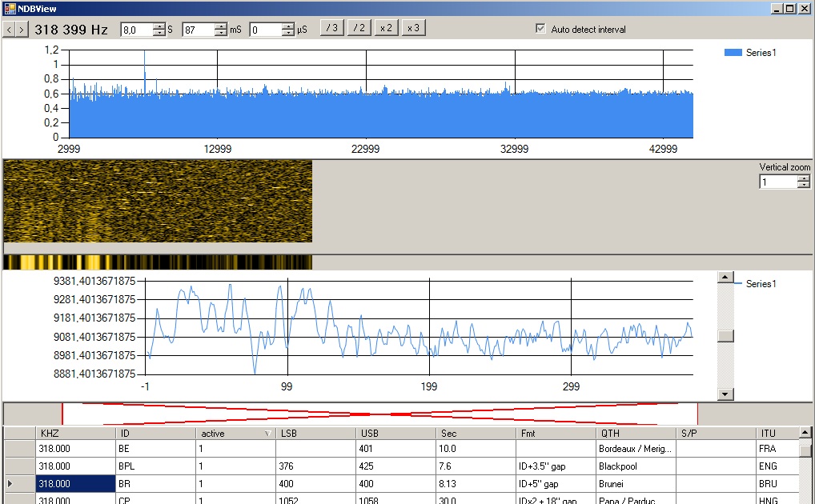Toggle the Auto detect interval checkbox
This screenshot has width=815, height=504.
pos(540,29)
